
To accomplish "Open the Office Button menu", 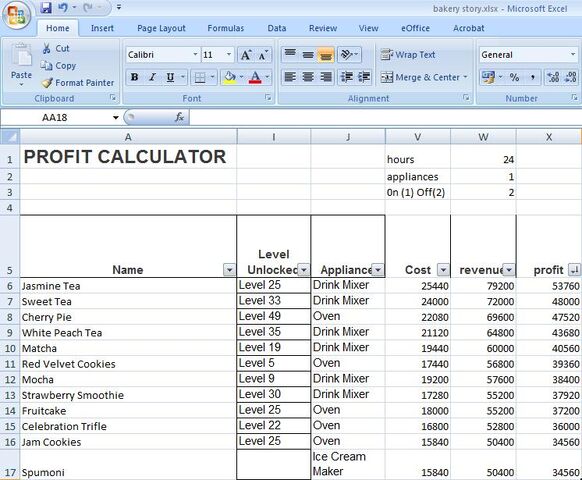I will click(16, 16).
